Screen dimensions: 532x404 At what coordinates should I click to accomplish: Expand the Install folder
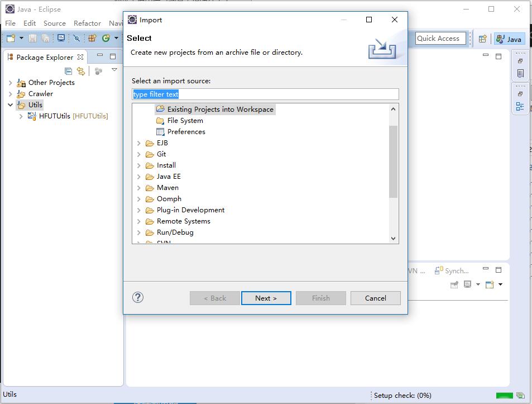(x=138, y=165)
